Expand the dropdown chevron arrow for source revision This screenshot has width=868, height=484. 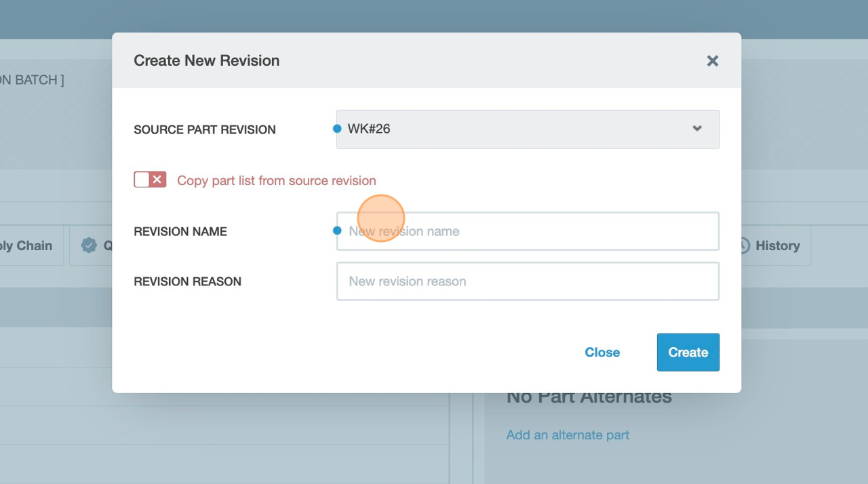click(x=696, y=129)
